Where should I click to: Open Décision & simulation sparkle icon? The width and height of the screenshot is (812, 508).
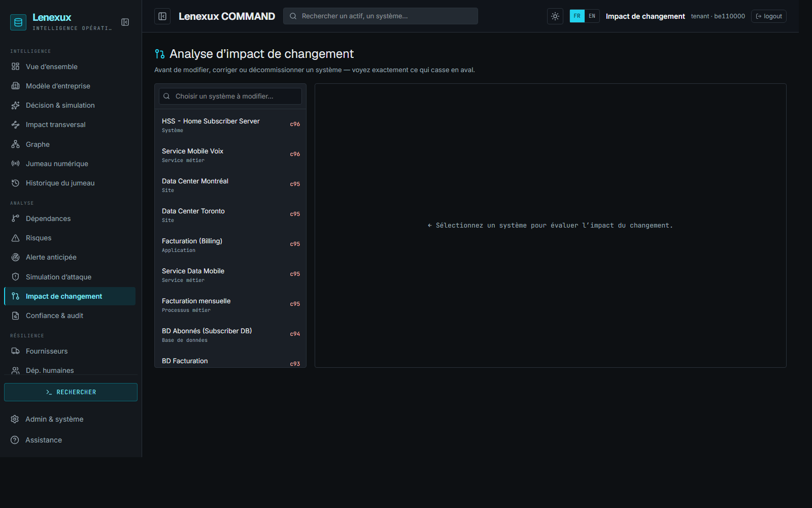[16, 105]
